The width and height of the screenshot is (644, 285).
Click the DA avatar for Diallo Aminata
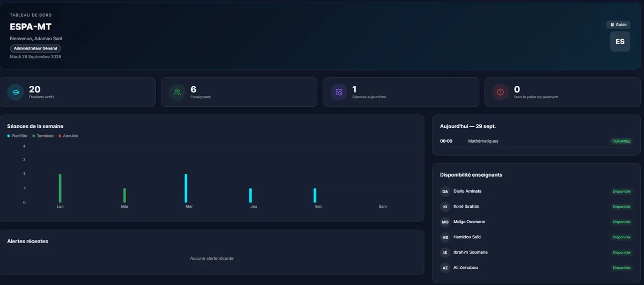click(x=445, y=191)
